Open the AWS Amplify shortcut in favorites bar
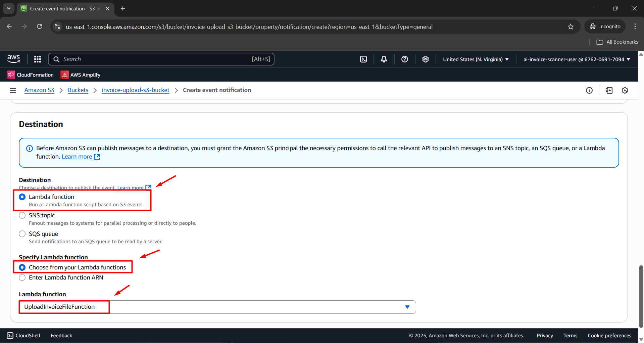The image size is (644, 343). tap(81, 75)
